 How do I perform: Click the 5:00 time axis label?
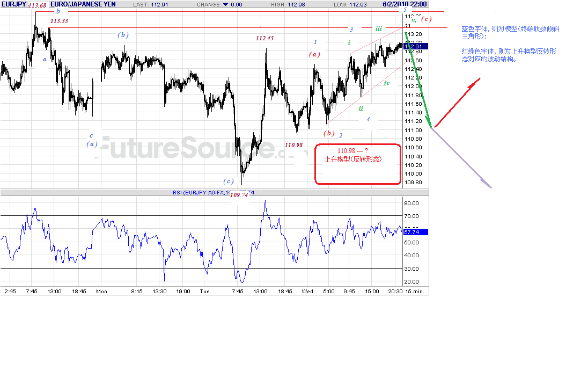coord(329,291)
